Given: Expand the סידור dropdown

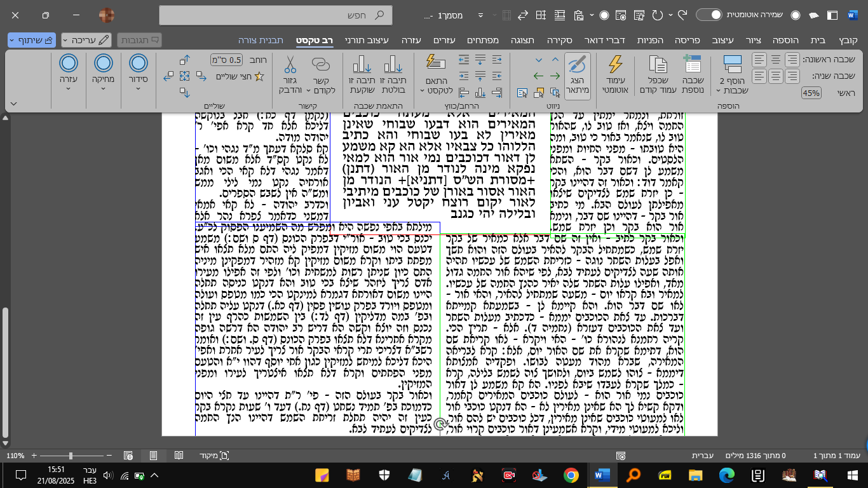Looking at the screenshot, I should pos(138,88).
